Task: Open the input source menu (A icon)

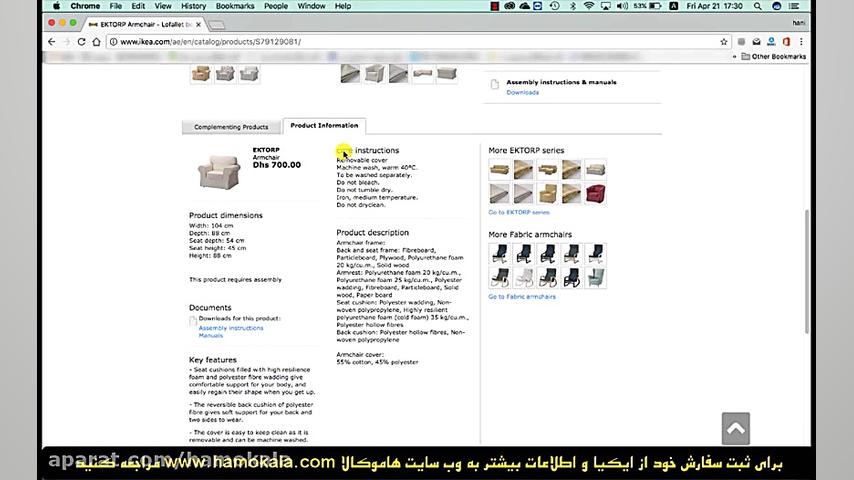Action: click(674, 6)
